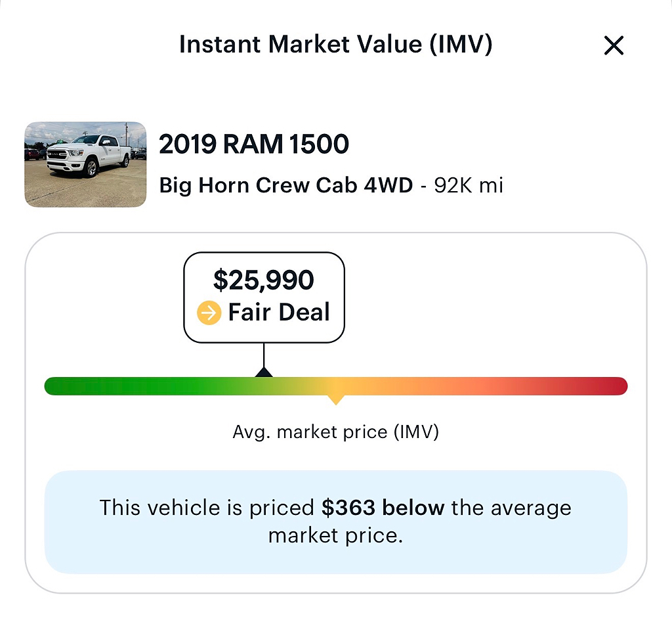Click the yellow center of the price gradient
672x620 pixels.
(336, 386)
